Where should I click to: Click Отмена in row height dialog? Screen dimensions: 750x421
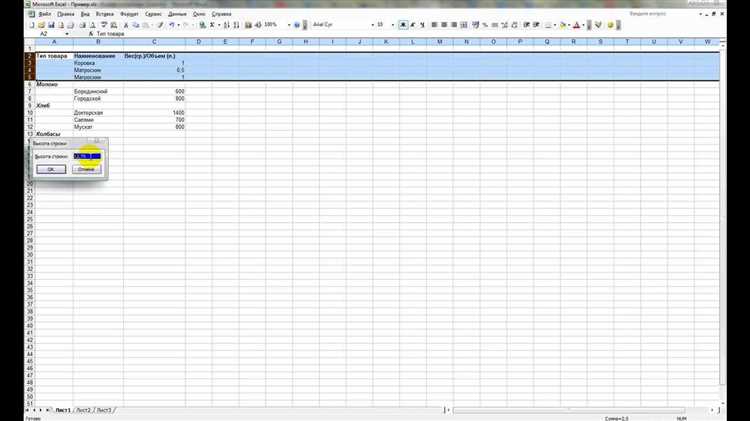pyautogui.click(x=87, y=169)
